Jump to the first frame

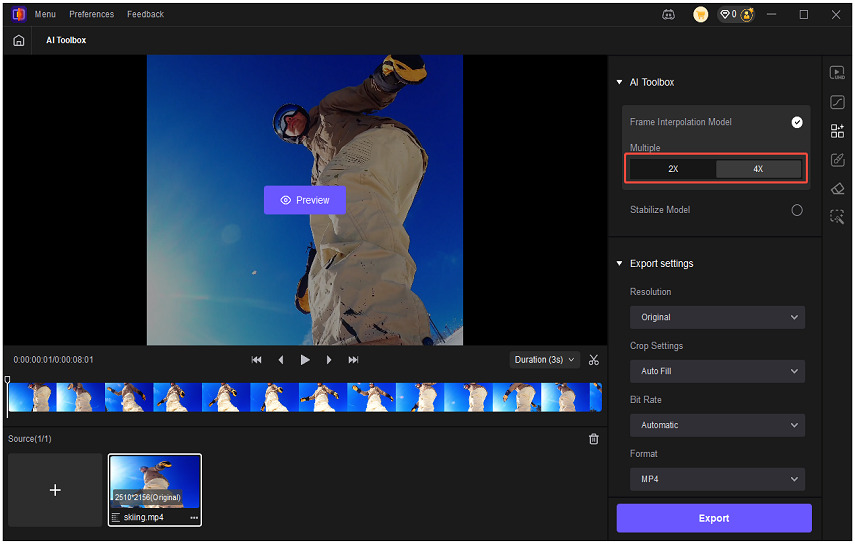(256, 360)
